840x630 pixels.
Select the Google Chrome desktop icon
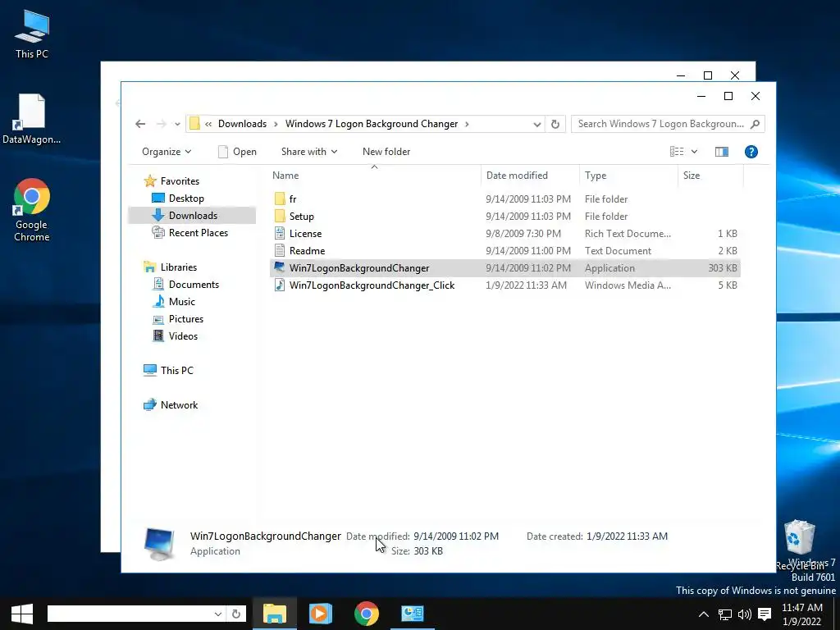32,210
